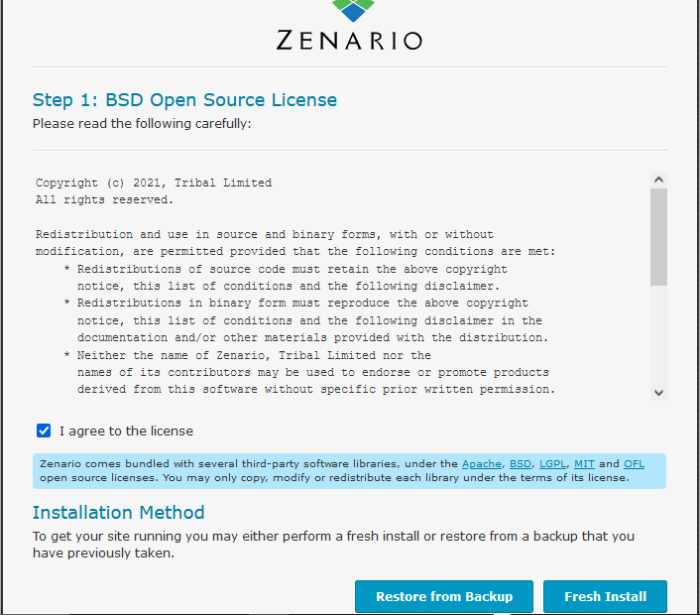The width and height of the screenshot is (700, 615).
Task: Click the "Step 1: BSD Open Source License" heading
Action: pyautogui.click(x=184, y=100)
